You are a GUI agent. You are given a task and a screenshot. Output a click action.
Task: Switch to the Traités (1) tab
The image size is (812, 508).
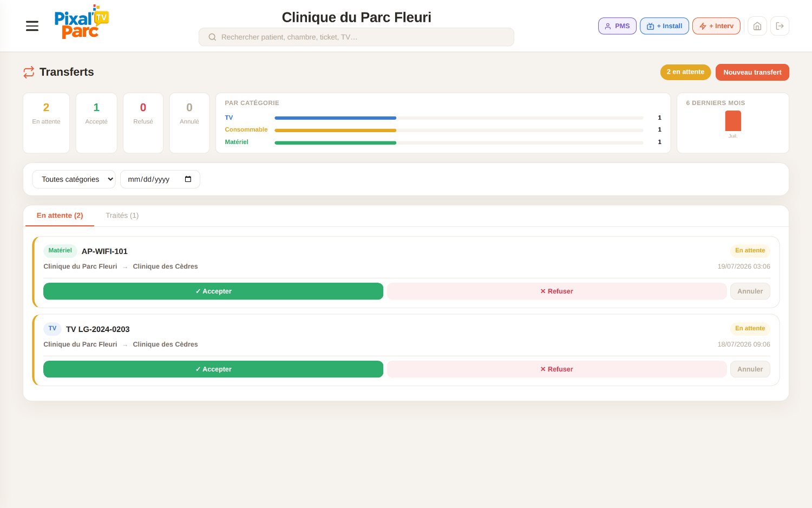tap(122, 216)
